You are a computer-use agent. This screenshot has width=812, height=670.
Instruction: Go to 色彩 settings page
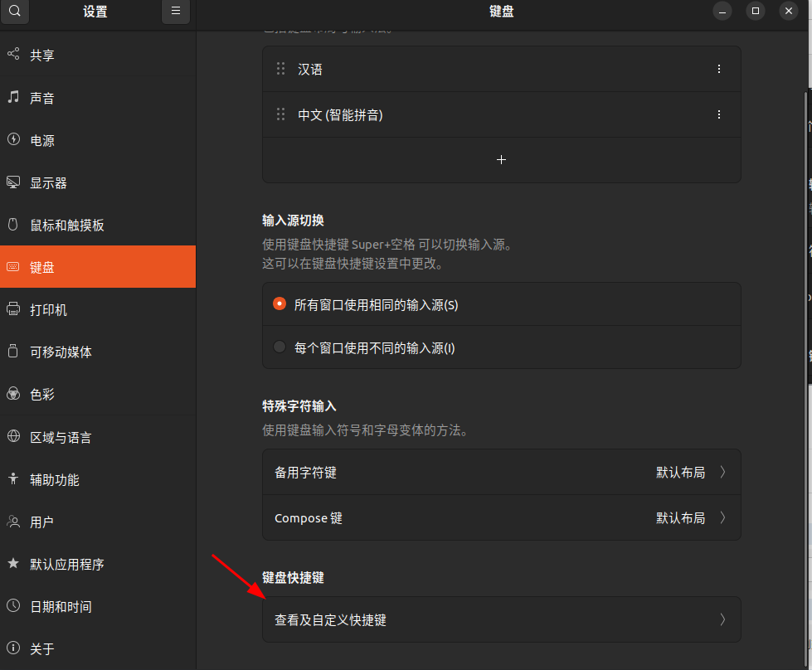point(98,394)
